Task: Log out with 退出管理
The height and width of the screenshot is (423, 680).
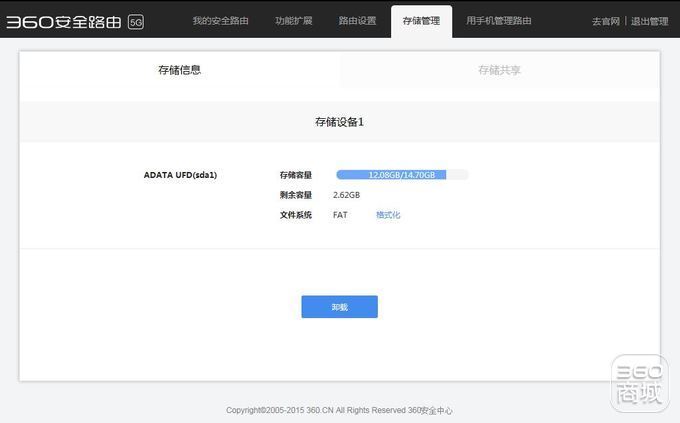Action: point(649,21)
